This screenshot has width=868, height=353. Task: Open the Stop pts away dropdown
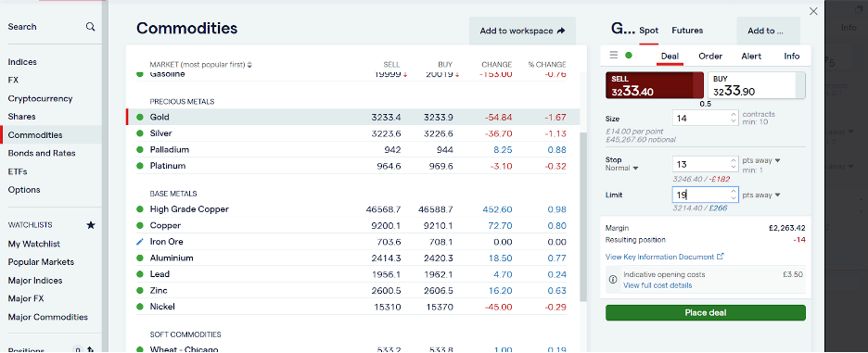point(761,160)
